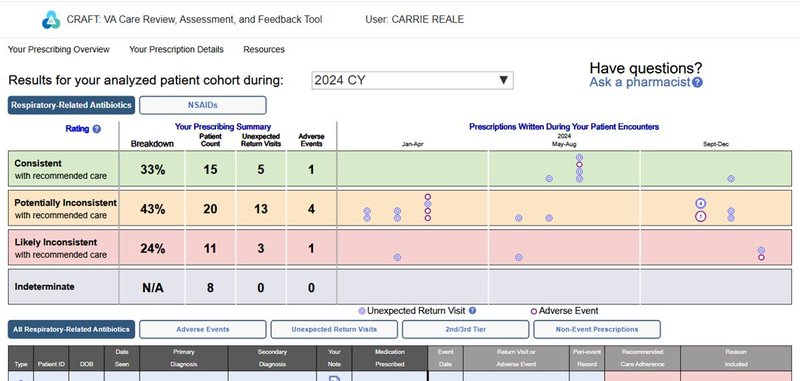Click the patient count 20
The image size is (800, 381).
coord(210,209)
